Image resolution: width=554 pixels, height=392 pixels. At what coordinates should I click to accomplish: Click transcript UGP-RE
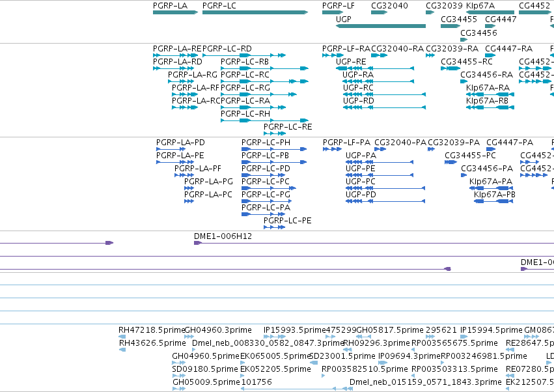[x=375, y=68]
